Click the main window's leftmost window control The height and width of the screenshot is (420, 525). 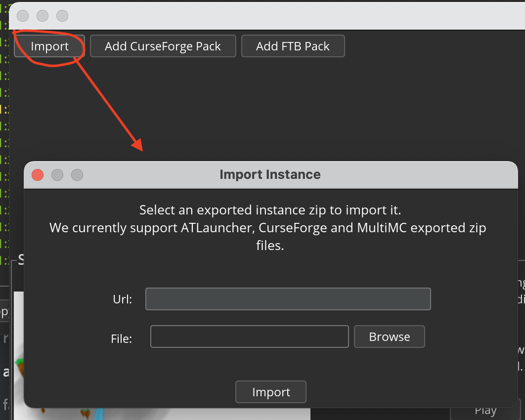pos(22,15)
